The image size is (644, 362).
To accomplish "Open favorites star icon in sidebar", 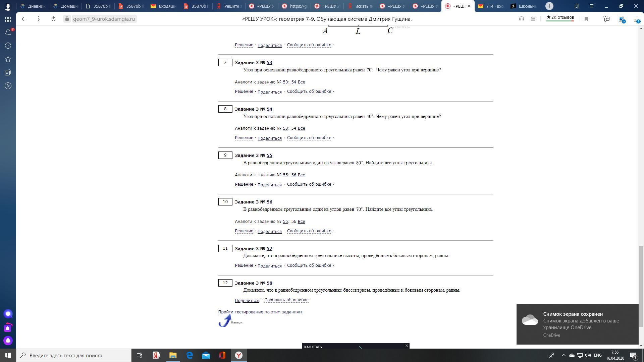I will click(8, 59).
